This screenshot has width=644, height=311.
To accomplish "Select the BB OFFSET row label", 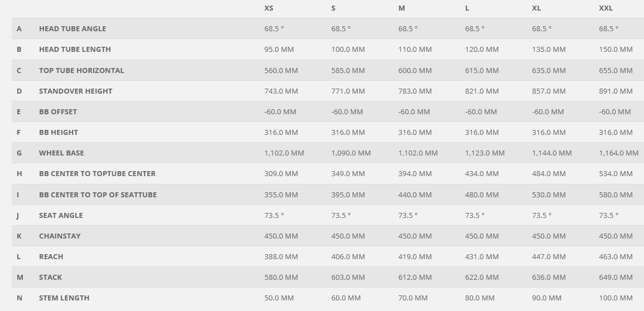I will pyautogui.click(x=58, y=111).
